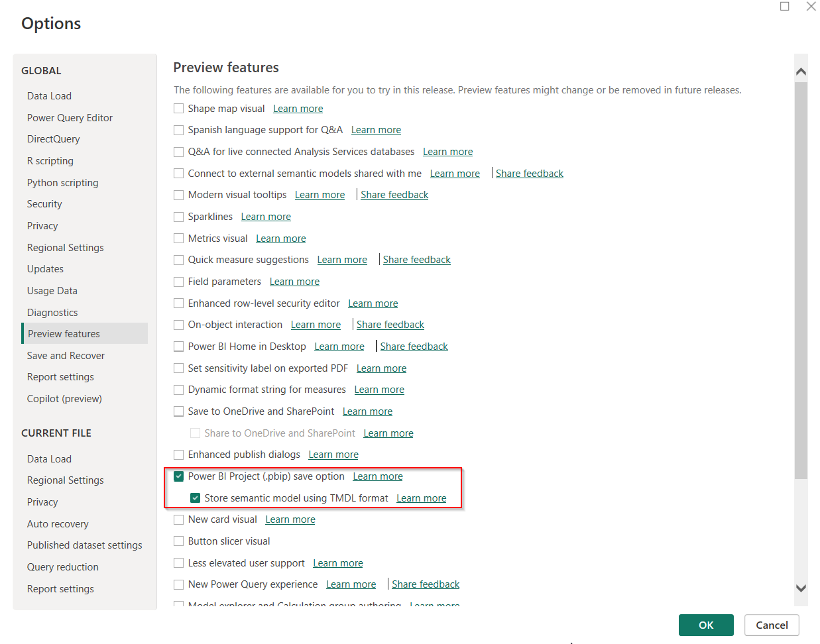
Task: Click the scroll up arrow
Action: pos(801,72)
